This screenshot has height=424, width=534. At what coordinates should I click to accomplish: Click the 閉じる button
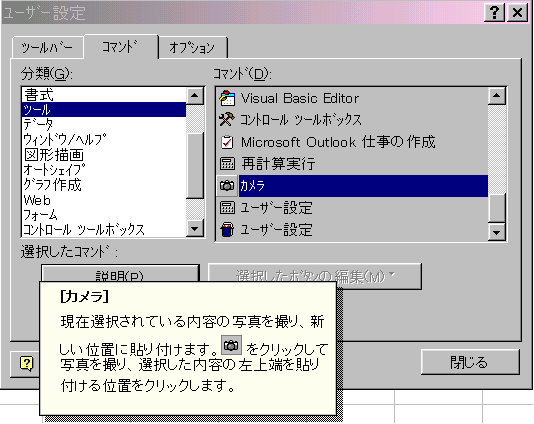470,362
